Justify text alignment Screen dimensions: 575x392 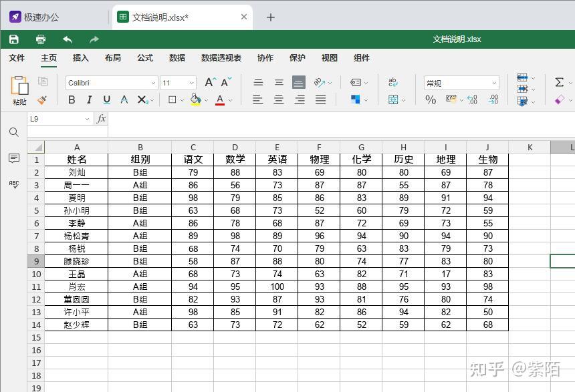pyautogui.click(x=320, y=100)
